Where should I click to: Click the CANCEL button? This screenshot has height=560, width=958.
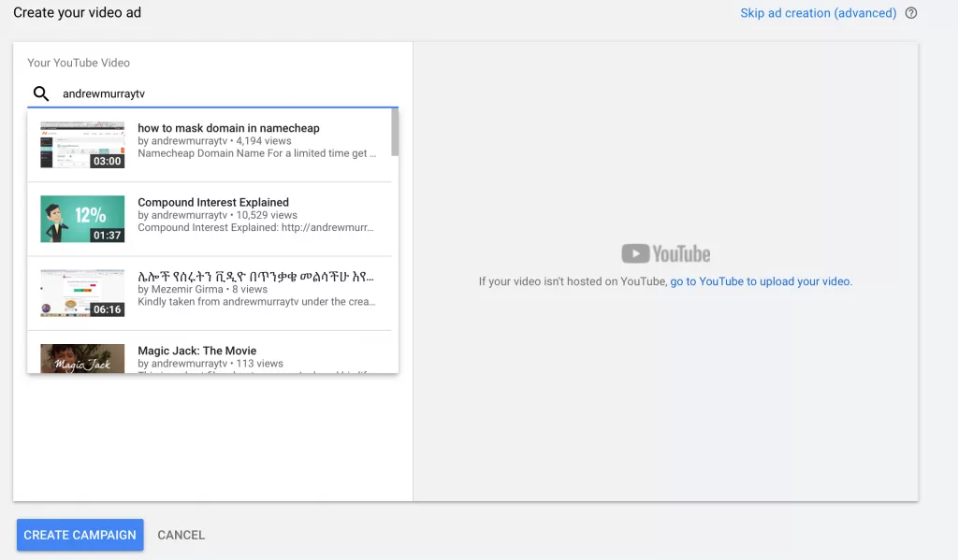tap(181, 535)
